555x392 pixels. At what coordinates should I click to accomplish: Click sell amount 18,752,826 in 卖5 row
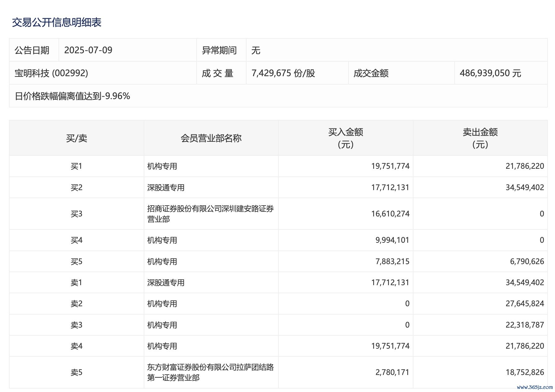coord(525,372)
